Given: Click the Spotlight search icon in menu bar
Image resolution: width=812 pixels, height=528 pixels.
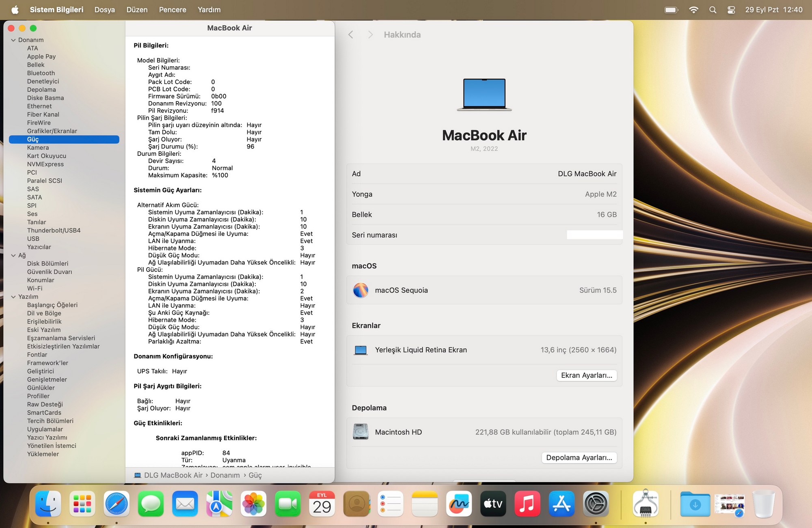Looking at the screenshot, I should coord(713,10).
